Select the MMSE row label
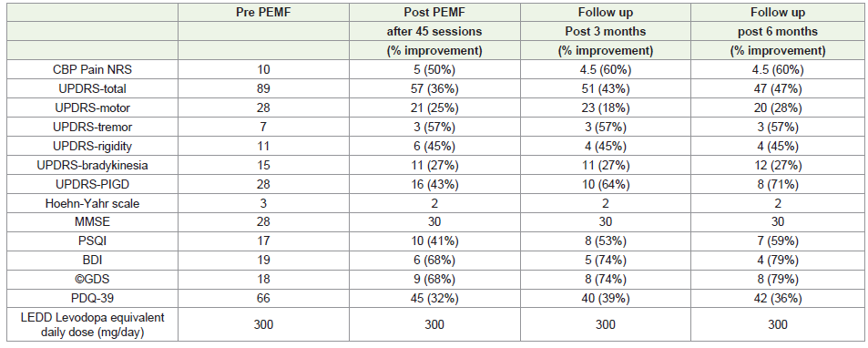 point(91,222)
